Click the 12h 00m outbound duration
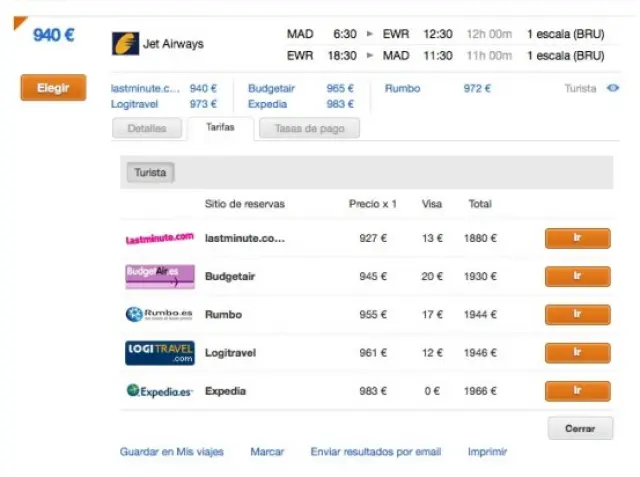Image resolution: width=640 pixels, height=477 pixels. click(489, 34)
